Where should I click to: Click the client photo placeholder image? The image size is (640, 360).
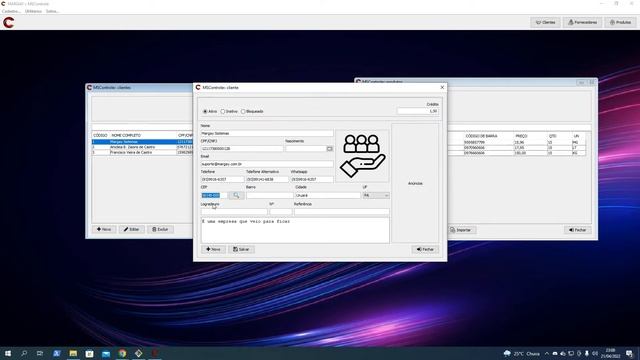click(x=362, y=156)
